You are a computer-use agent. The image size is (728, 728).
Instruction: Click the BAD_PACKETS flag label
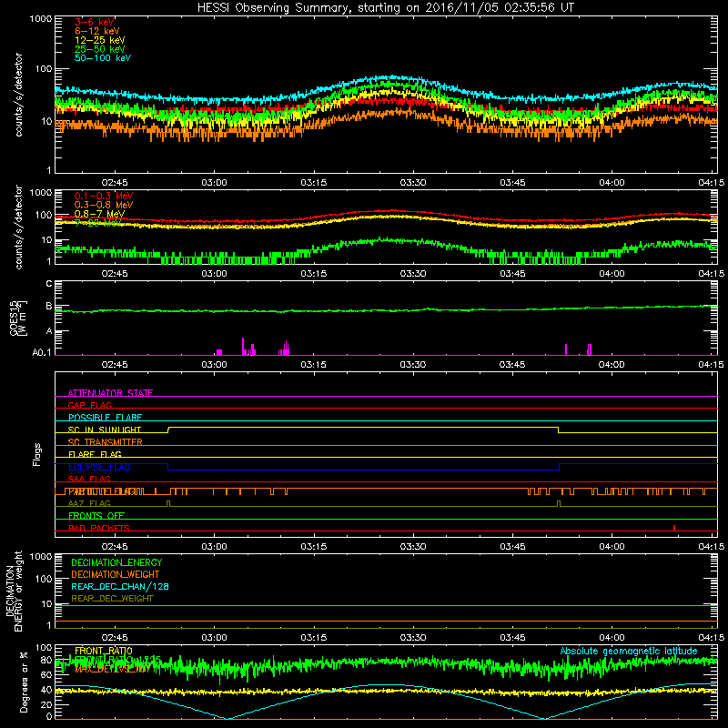pos(99,528)
